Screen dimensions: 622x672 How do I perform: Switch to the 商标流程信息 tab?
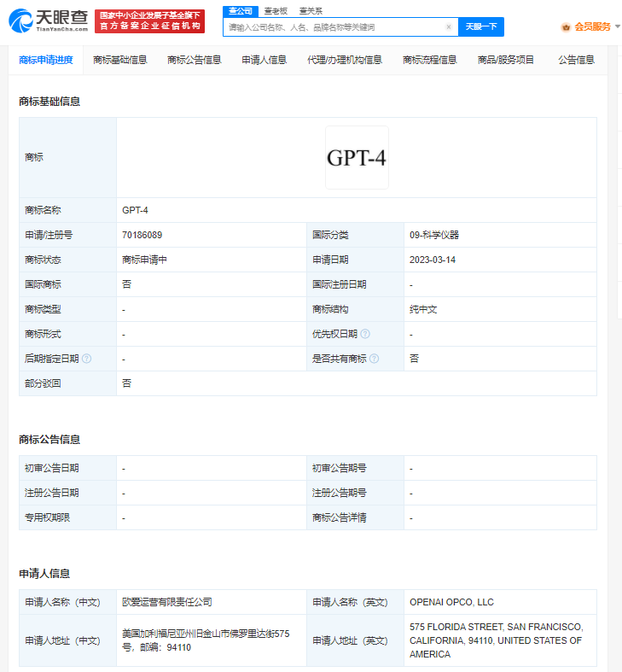click(430, 60)
